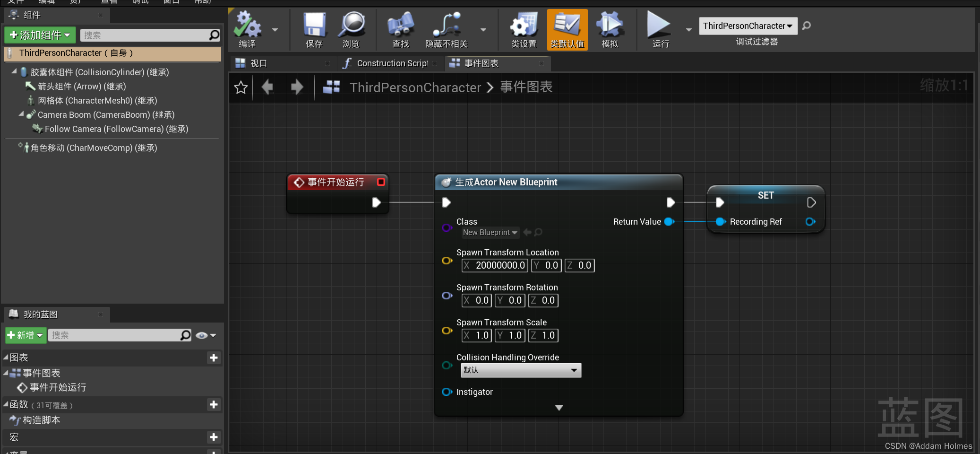
Task: Click 事件图表 breadcrumb link
Action: click(x=526, y=87)
